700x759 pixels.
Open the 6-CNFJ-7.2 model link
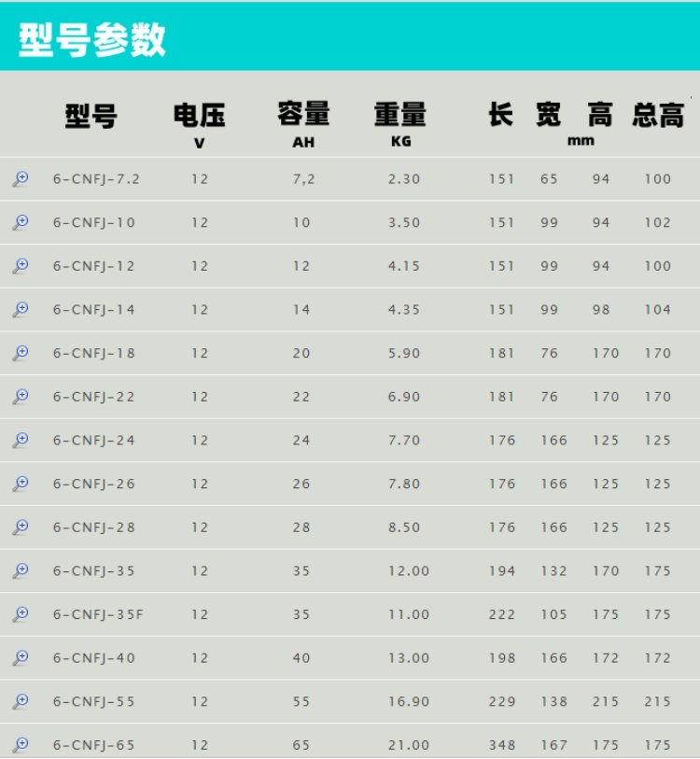pos(96,179)
